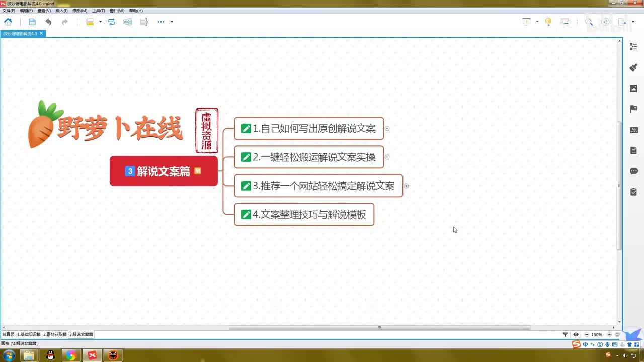Zoom out with the minus button

point(586,334)
